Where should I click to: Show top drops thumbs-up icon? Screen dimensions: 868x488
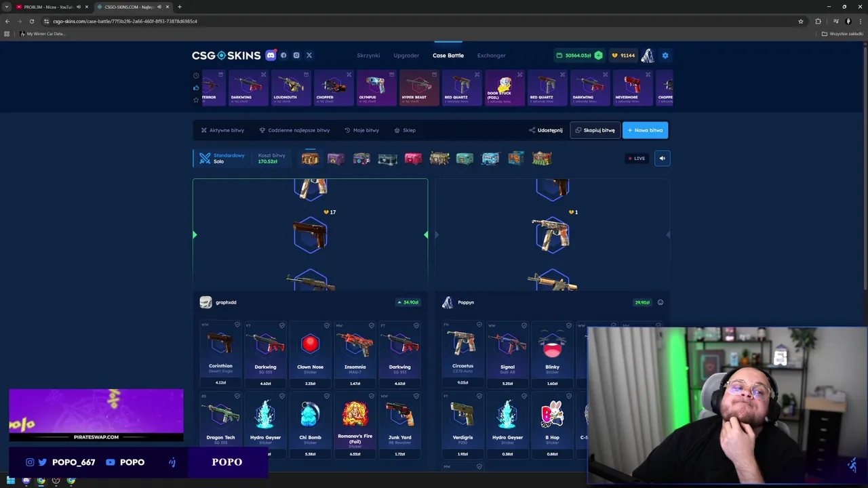point(196,87)
